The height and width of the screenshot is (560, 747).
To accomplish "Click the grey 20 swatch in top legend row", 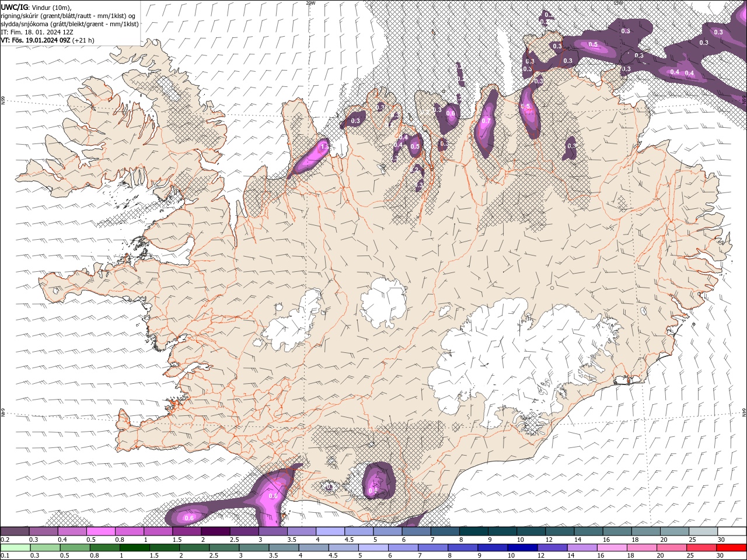I will 675,531.
